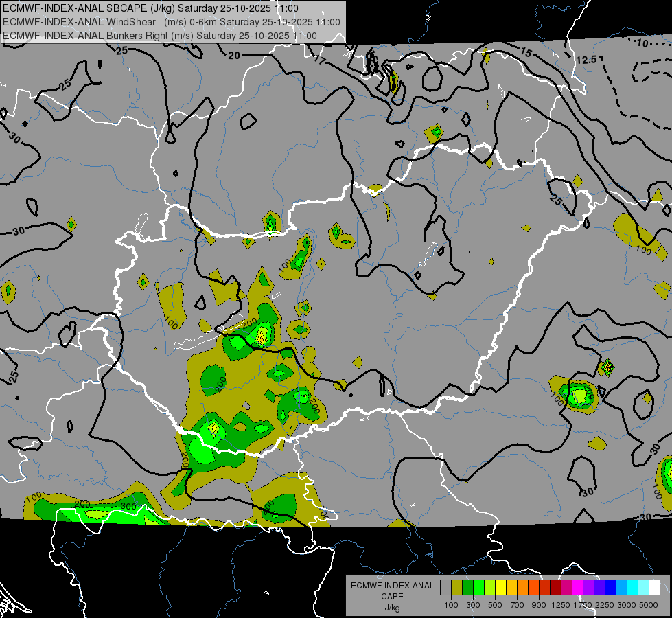This screenshot has height=618, width=672.
Task: Click the 5000 tick label in legend
Action: [x=649, y=605]
